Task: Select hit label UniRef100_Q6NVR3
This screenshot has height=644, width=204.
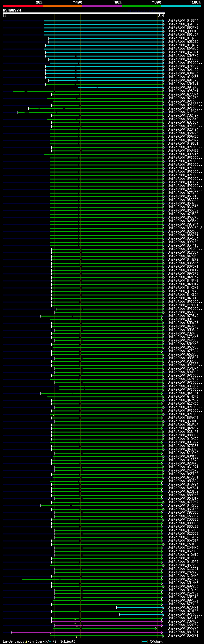Action: 183,133
